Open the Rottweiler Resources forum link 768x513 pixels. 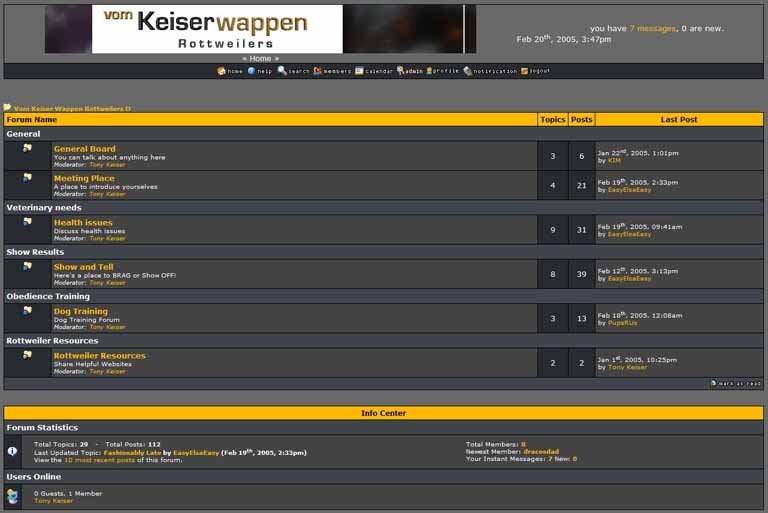point(99,356)
